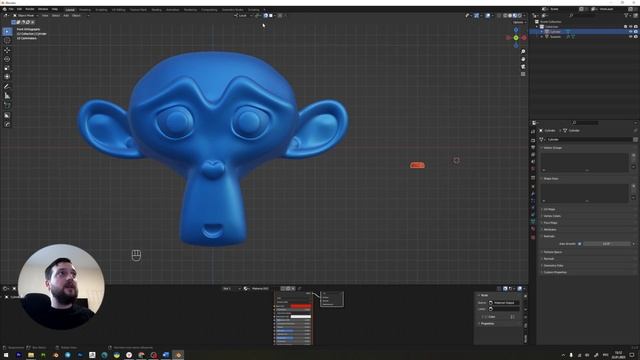Click the red X axis navigation gizmo
The image size is (640, 360).
pyautogui.click(x=524, y=38)
